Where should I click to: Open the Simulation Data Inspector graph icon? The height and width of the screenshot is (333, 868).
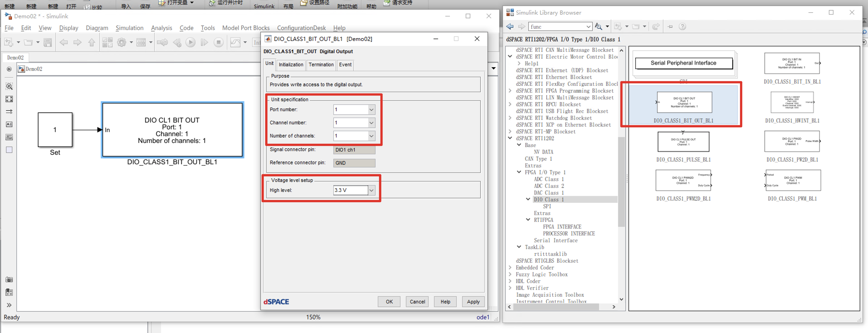[x=235, y=42]
